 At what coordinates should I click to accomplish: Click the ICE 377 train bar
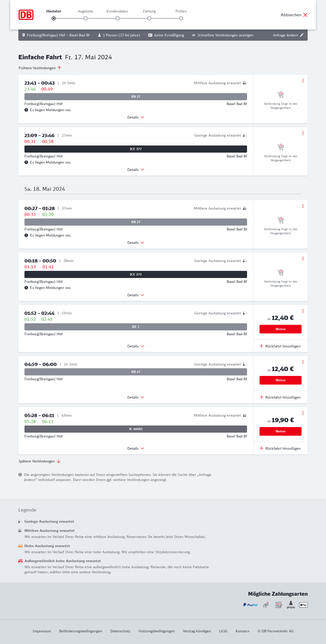[136, 149]
